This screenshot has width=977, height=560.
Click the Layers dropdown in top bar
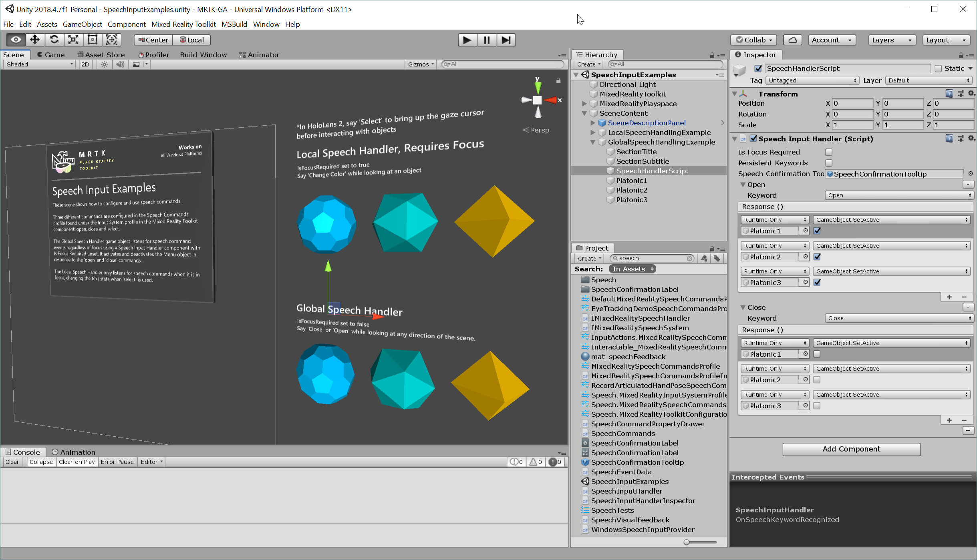coord(890,40)
